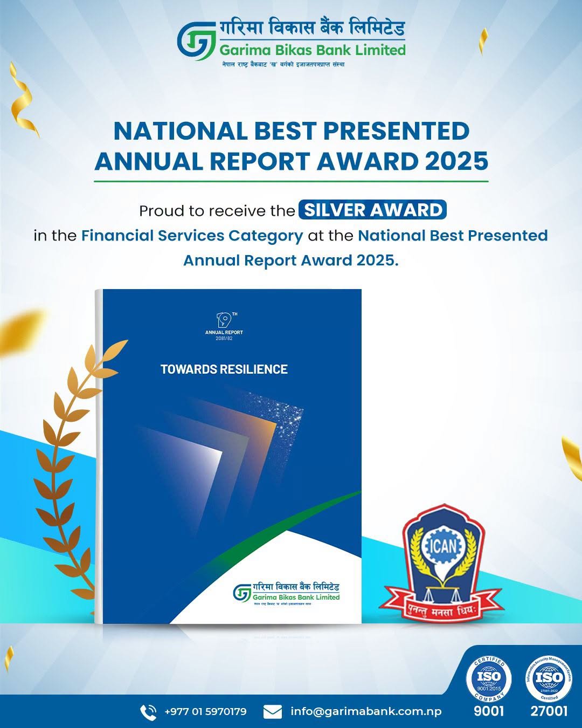The image size is (582, 728).
Task: Click the Garima Bikas Bank Limited header text
Action: pyautogui.click(x=312, y=50)
